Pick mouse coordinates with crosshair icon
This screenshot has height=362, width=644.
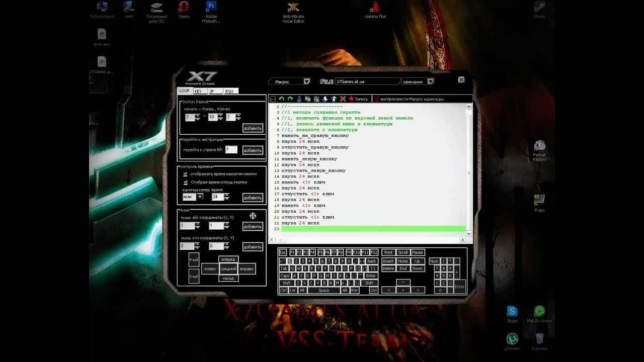253,216
